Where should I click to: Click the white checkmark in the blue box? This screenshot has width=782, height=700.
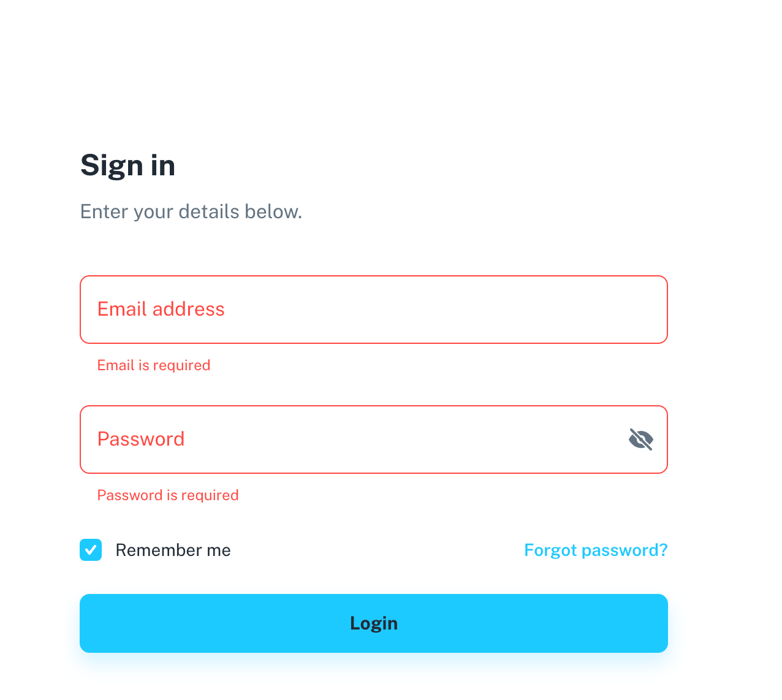pos(91,550)
